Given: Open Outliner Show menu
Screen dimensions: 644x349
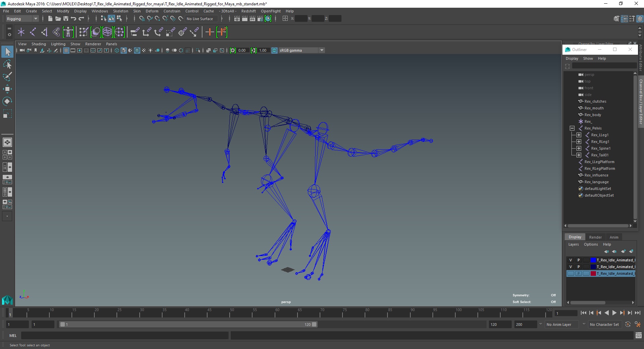Looking at the screenshot, I should click(588, 58).
